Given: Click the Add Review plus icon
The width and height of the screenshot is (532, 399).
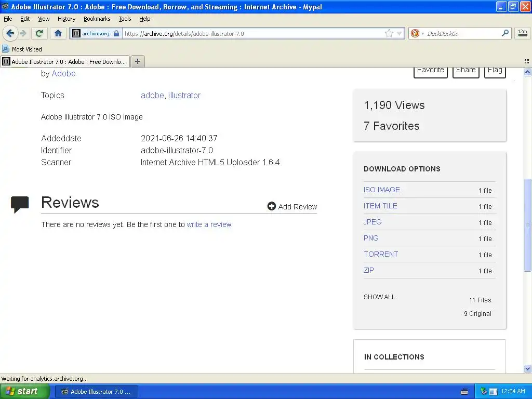Looking at the screenshot, I should tap(271, 206).
